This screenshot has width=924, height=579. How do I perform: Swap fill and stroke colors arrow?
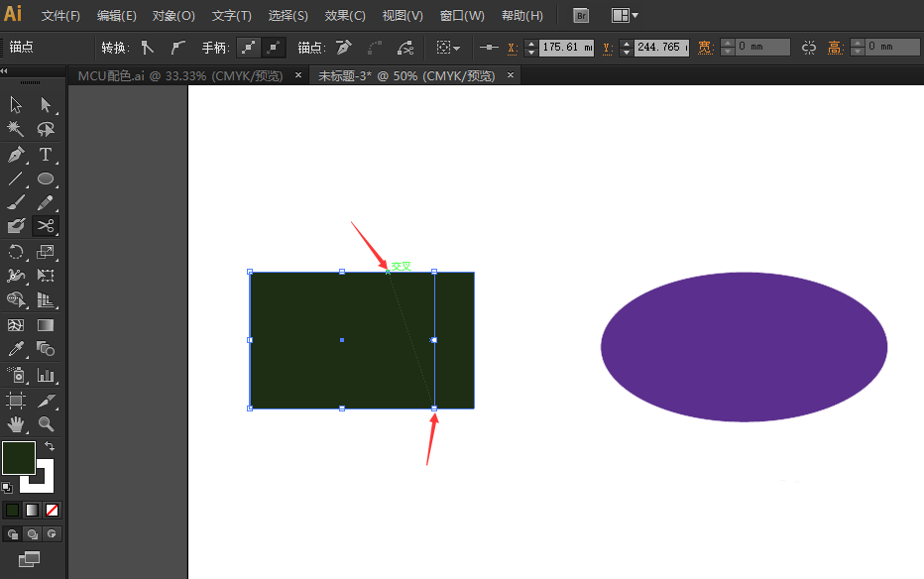(x=50, y=446)
